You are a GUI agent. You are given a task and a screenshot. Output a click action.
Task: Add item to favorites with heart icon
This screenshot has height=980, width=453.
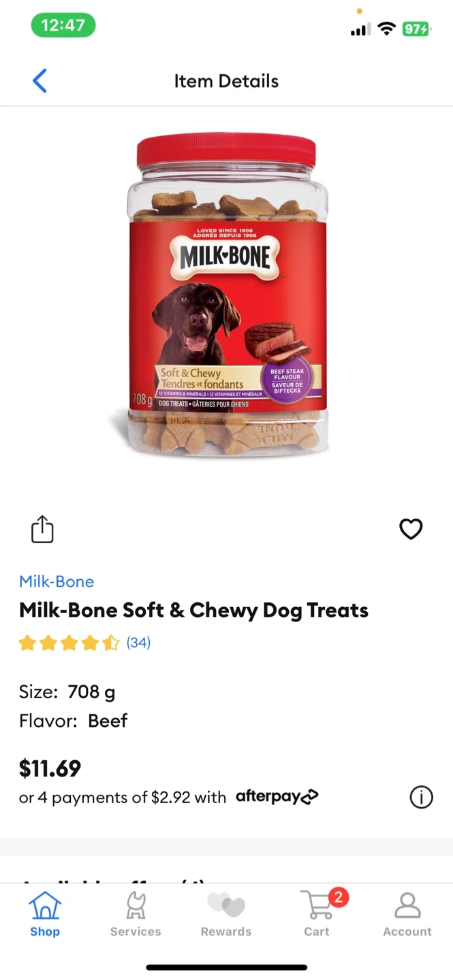(x=411, y=529)
